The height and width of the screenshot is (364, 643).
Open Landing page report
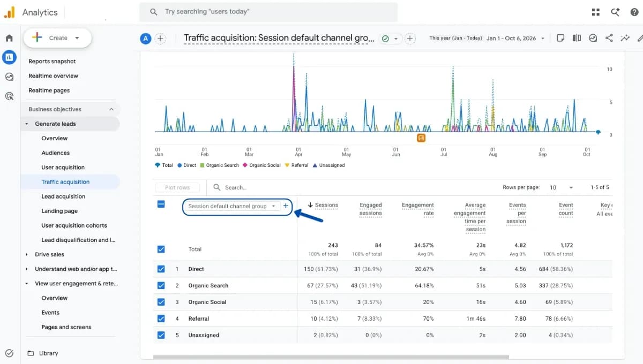[x=59, y=211]
